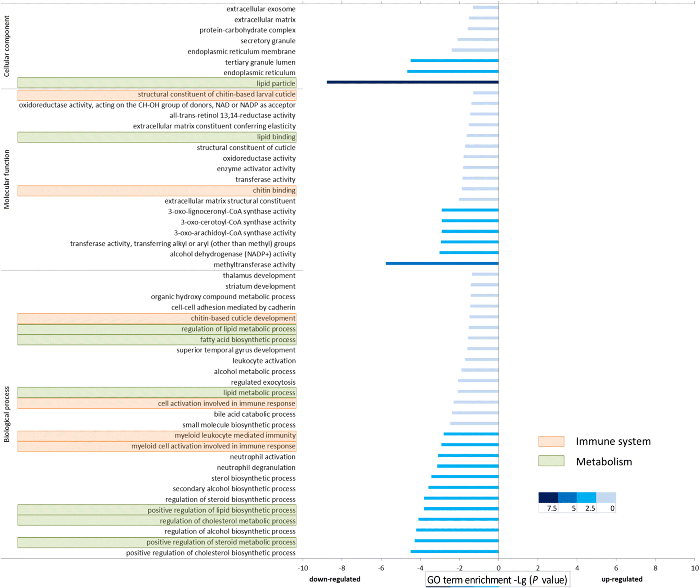Click the 'Molecular function' vertical heading
This screenshot has width=700, height=588.
point(6,179)
